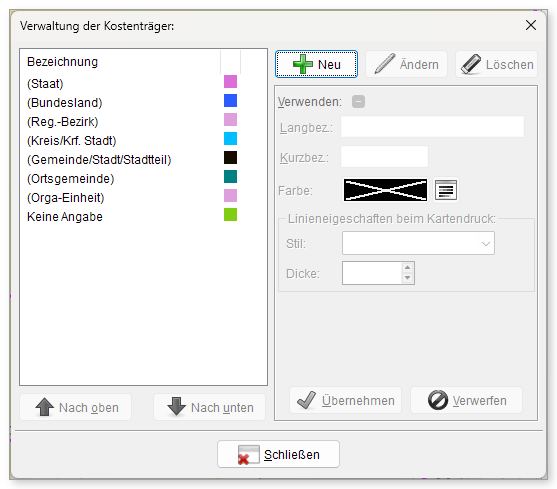
Task: Click the cyan swatch in the (Kreis/Krf. Stadt) row
Action: coord(230,138)
